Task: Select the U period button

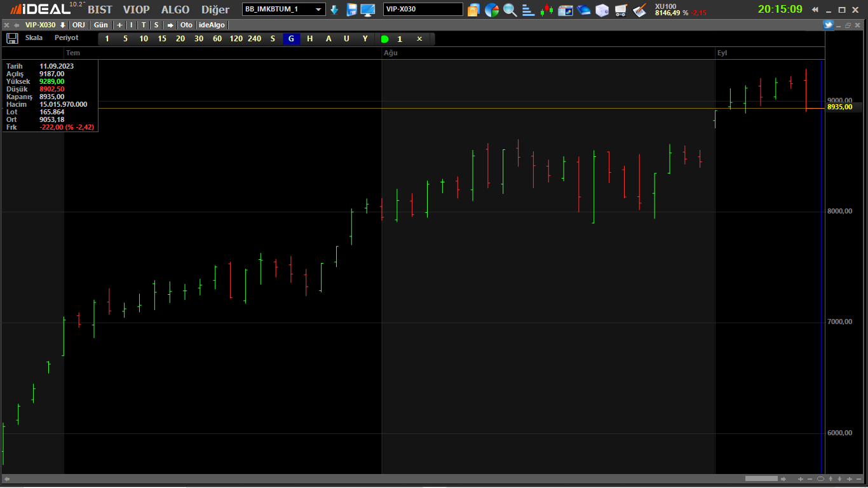Action: point(346,39)
